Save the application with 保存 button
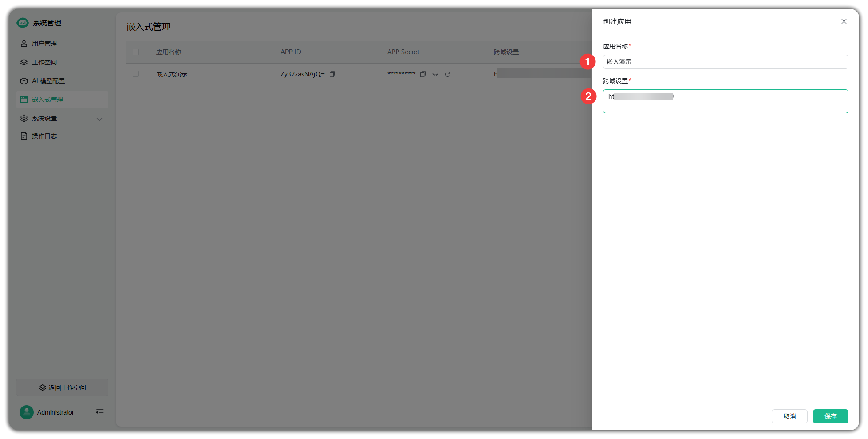Viewport: 868px width, 439px height. (x=830, y=416)
